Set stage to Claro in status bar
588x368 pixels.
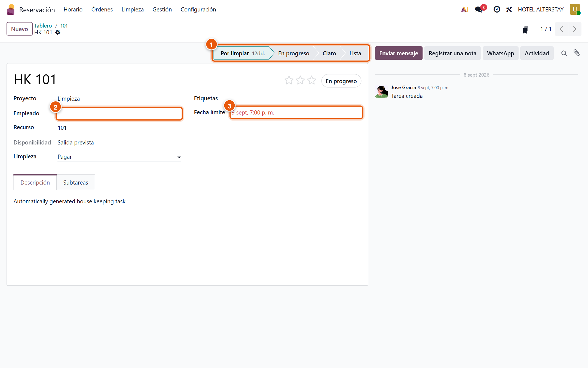tap(329, 53)
